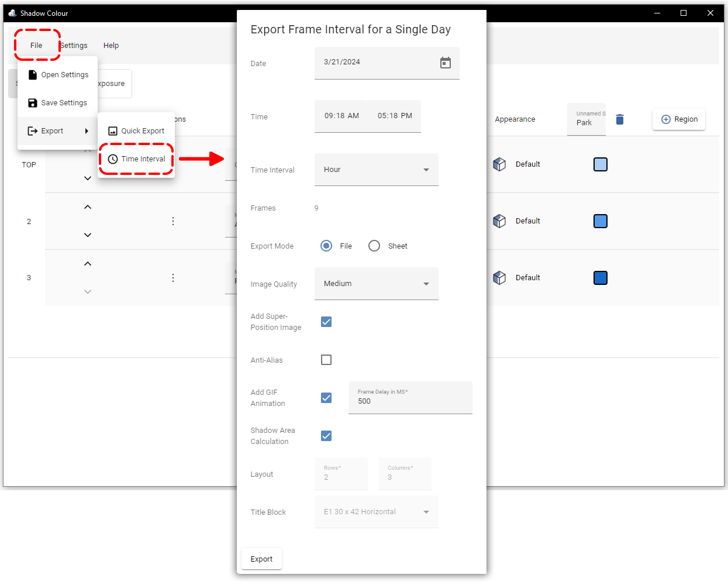The image size is (728, 585).
Task: Open the calendar date picker icon
Action: coord(446,63)
